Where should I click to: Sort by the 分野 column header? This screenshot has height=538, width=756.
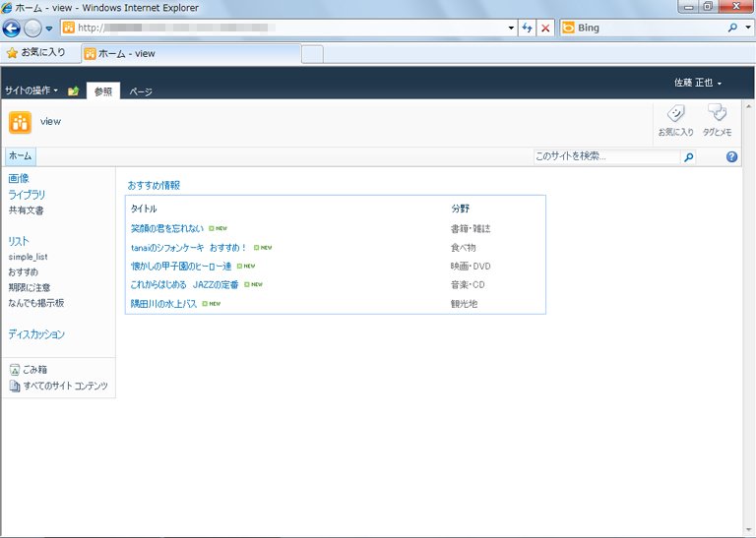click(461, 209)
